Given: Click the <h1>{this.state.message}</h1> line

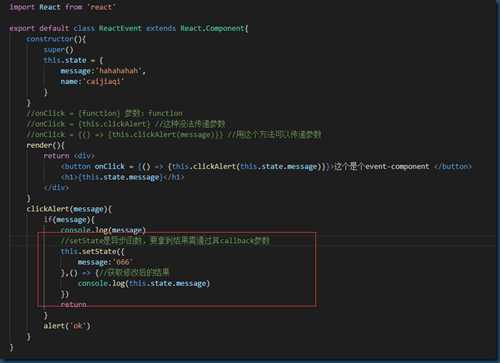Looking at the screenshot, I should (x=122, y=177).
